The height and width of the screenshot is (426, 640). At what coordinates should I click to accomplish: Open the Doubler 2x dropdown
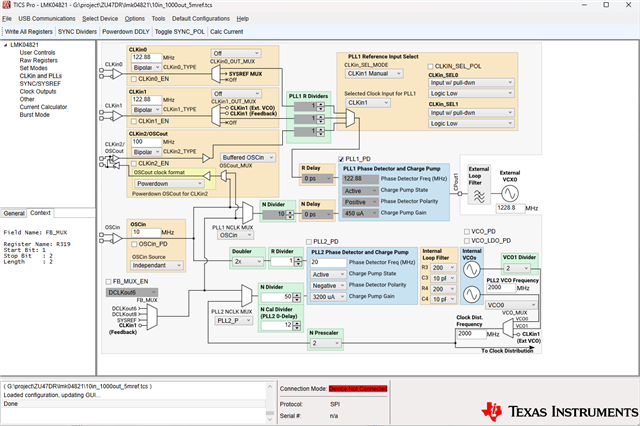[x=248, y=262]
